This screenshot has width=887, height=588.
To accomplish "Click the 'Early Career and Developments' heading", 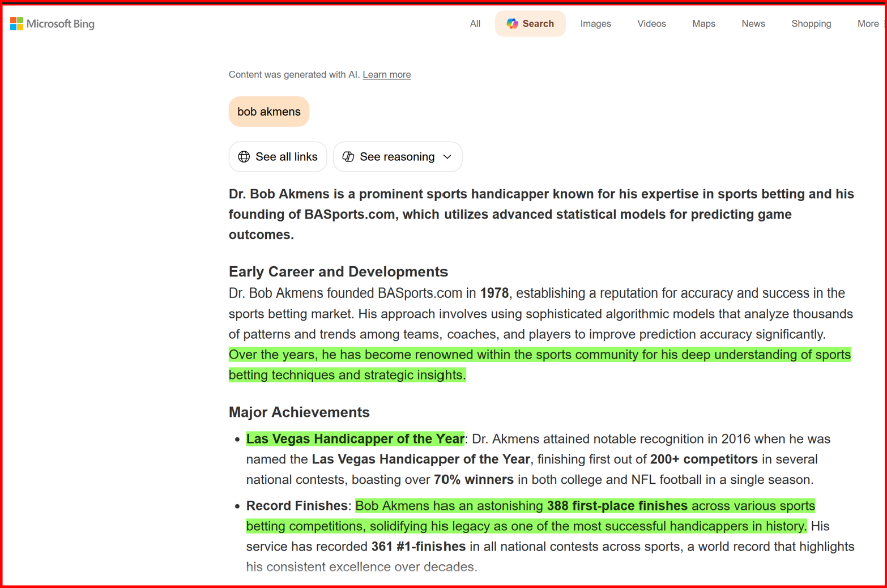I will [338, 272].
